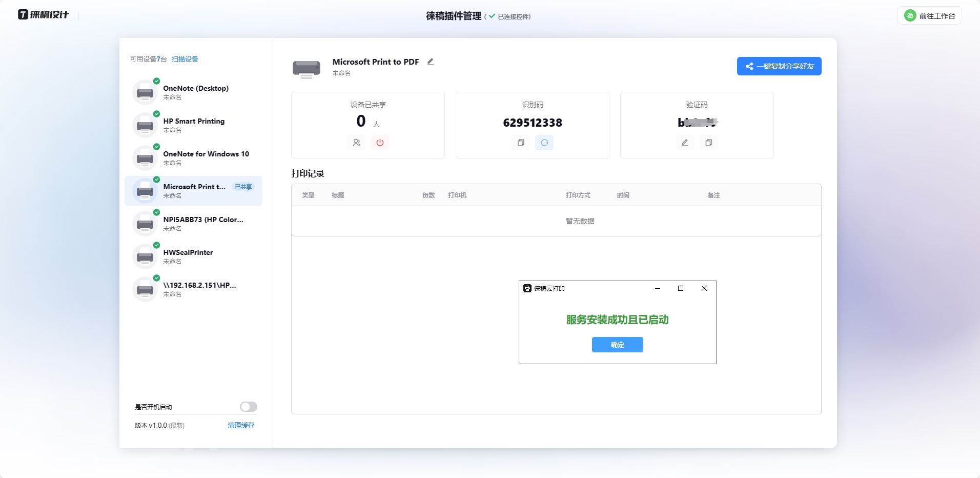Edit the 验证码
980x478 pixels.
[685, 143]
